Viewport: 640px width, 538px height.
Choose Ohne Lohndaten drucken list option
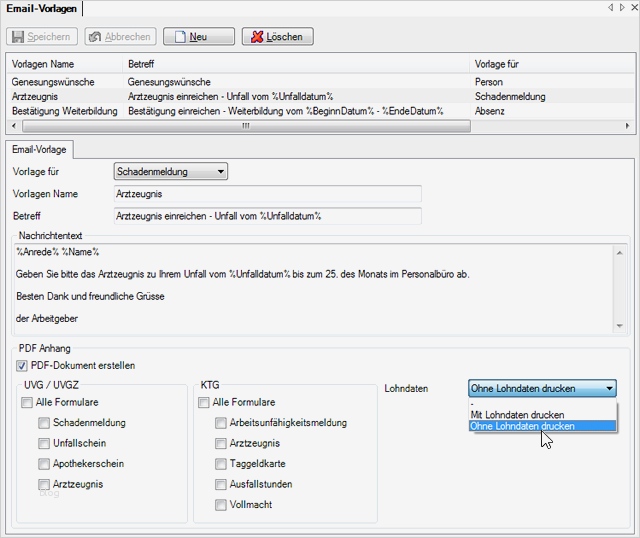pos(542,426)
